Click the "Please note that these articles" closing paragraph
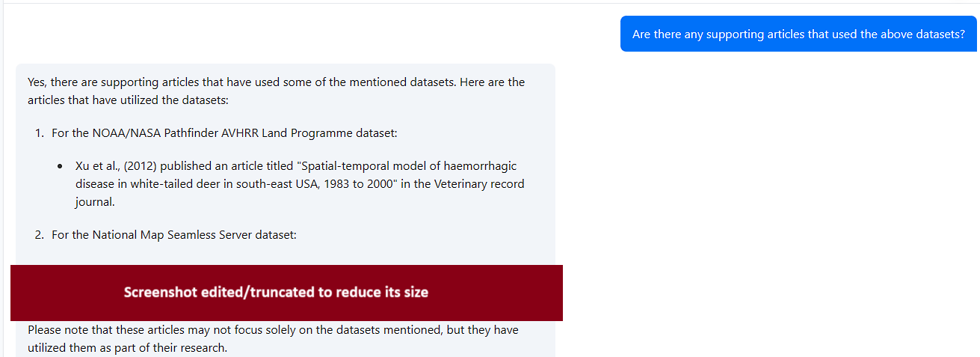This screenshot has height=357, width=980. tap(273, 330)
